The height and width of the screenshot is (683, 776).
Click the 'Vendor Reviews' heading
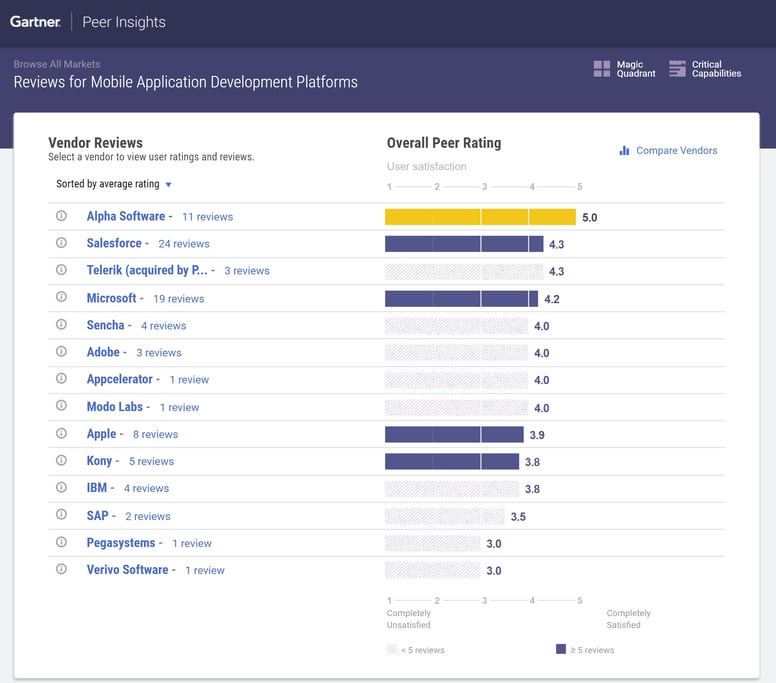click(x=96, y=143)
